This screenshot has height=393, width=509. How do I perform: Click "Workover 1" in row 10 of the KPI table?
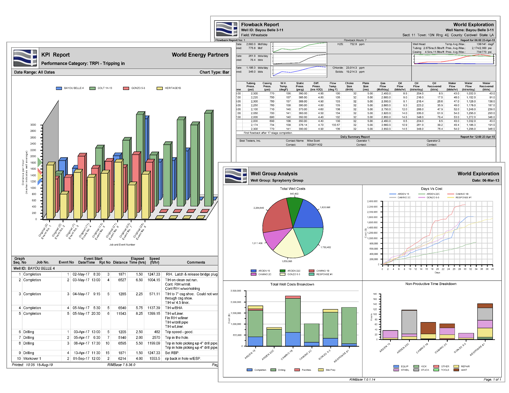32,359
